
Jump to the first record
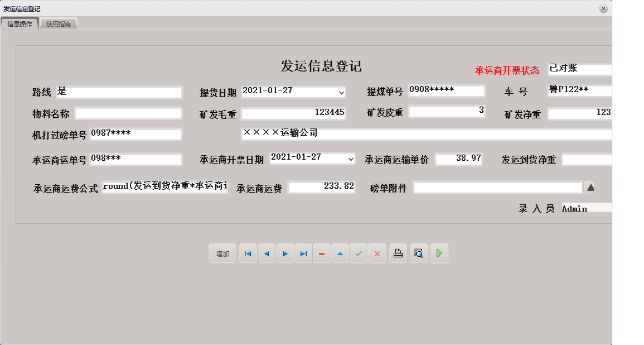coord(248,253)
